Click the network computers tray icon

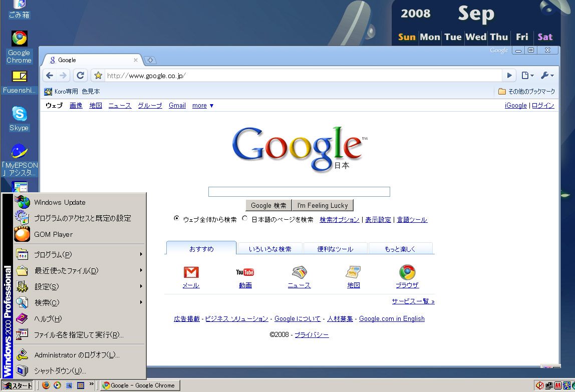point(549,385)
